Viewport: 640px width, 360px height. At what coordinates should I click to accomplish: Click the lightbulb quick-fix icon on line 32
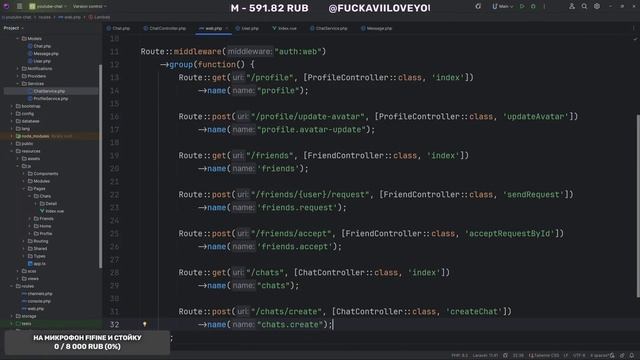point(144,324)
